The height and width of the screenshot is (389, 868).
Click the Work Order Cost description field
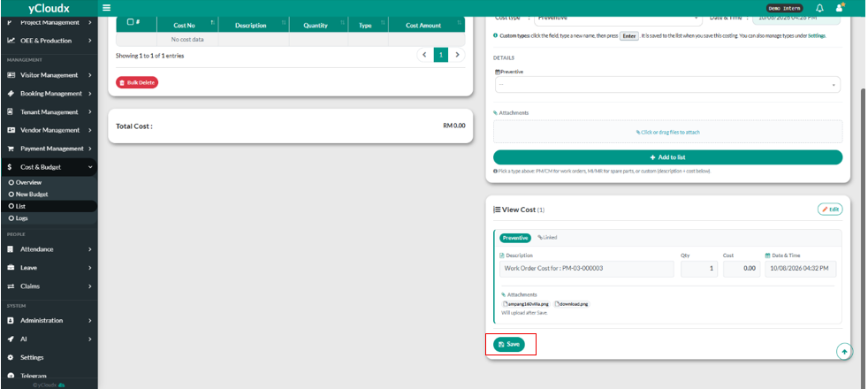[x=587, y=269]
